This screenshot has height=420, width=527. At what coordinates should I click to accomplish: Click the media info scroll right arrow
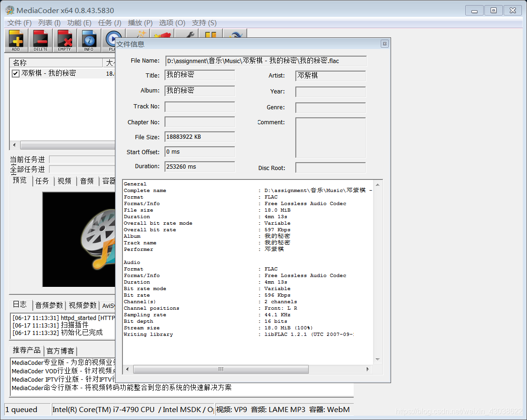[368, 369]
